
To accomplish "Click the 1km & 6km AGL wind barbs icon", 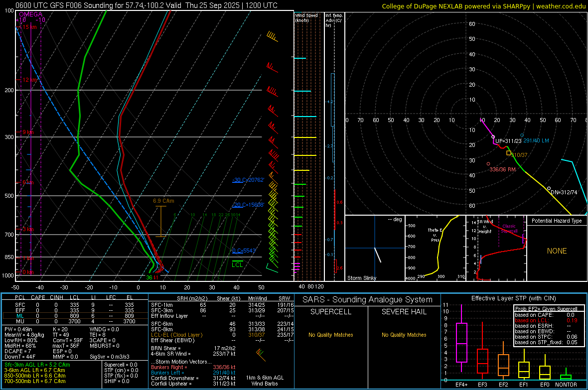I will (x=261, y=355).
